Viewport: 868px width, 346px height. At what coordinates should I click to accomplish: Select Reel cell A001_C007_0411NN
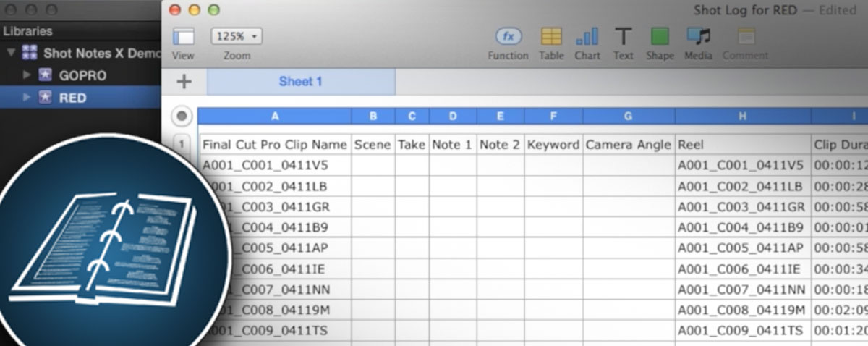[743, 290]
